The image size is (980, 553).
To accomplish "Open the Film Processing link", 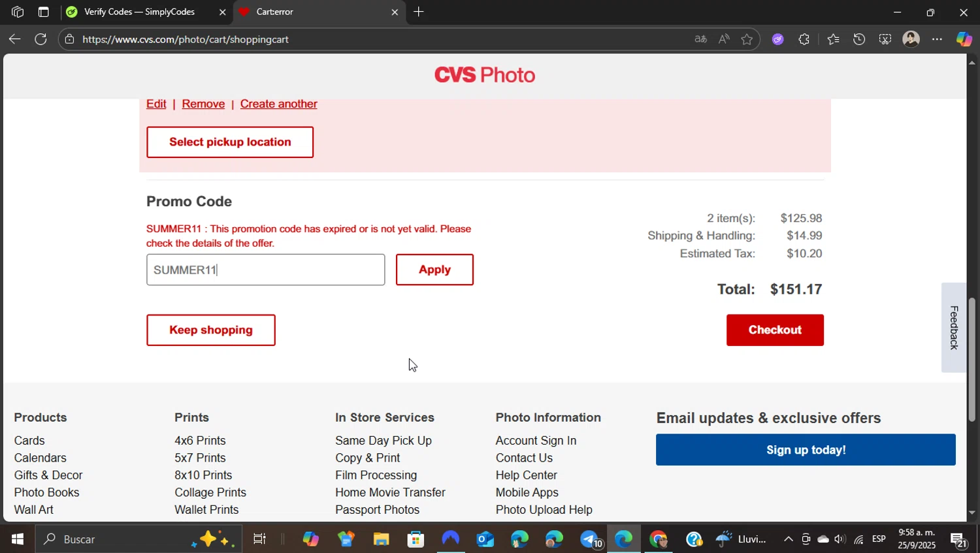I will coord(376,475).
